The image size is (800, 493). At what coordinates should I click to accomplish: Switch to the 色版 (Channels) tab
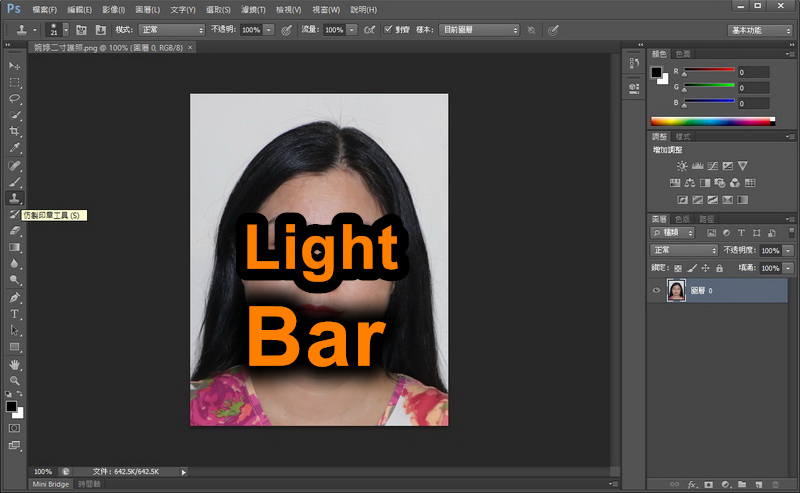(x=682, y=218)
